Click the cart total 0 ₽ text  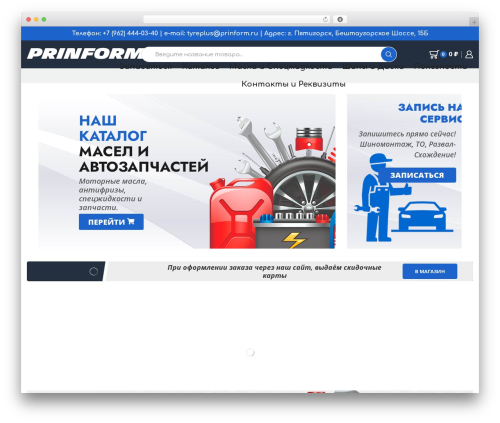click(x=453, y=54)
